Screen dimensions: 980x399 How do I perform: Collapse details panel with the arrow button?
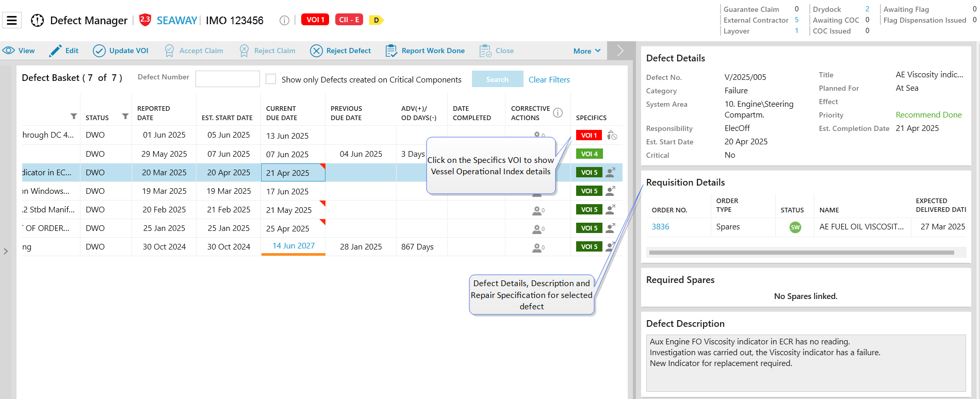point(620,51)
